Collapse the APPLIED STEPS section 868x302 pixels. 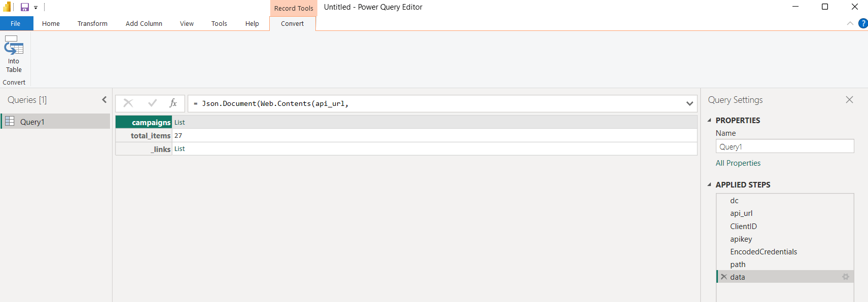tap(709, 185)
